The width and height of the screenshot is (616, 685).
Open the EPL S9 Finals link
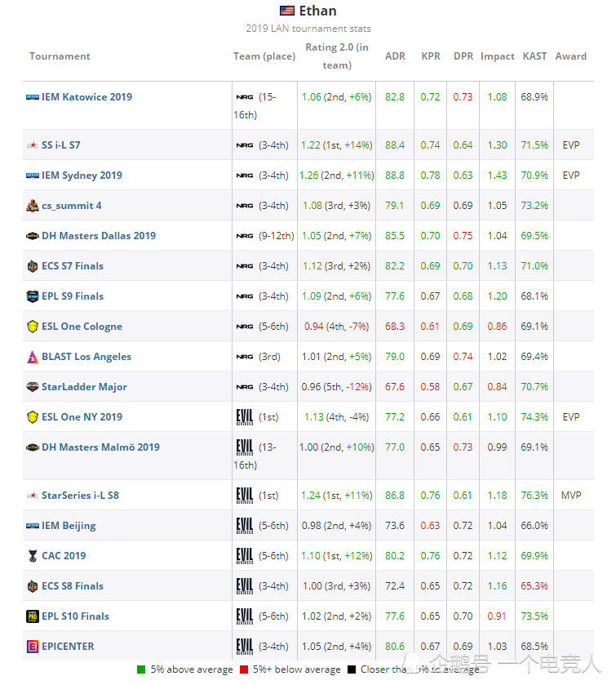[x=73, y=296]
